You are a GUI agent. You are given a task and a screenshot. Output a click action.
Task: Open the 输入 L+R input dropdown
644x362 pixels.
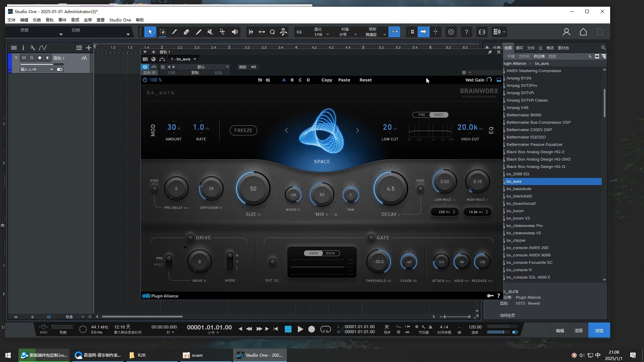point(37,69)
